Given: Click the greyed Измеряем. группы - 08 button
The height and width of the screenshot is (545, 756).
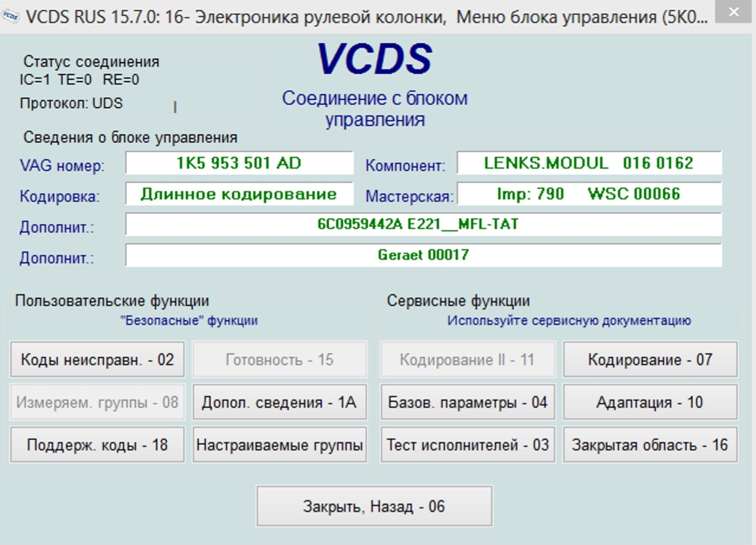Looking at the screenshot, I should coord(97,403).
